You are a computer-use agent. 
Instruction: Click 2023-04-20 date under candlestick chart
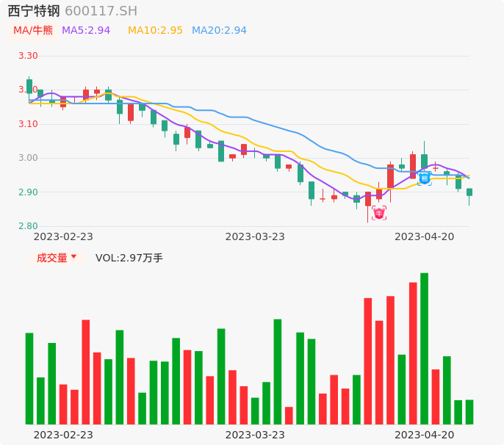pos(425,236)
